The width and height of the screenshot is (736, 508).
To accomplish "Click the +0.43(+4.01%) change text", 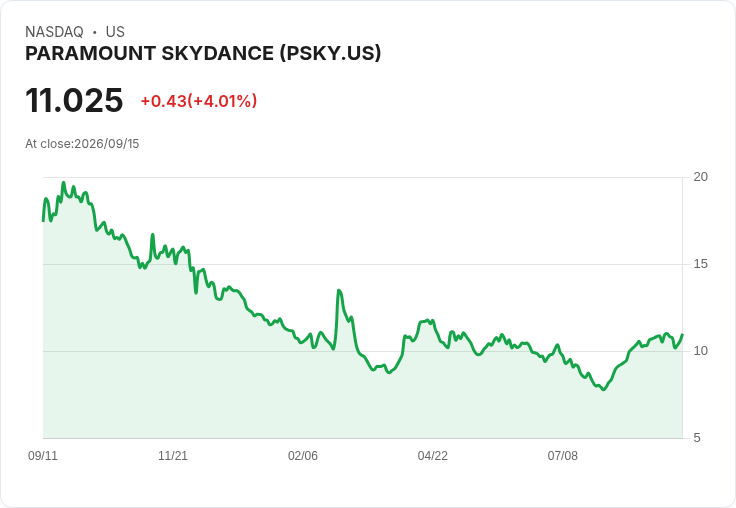I will click(x=199, y=101).
